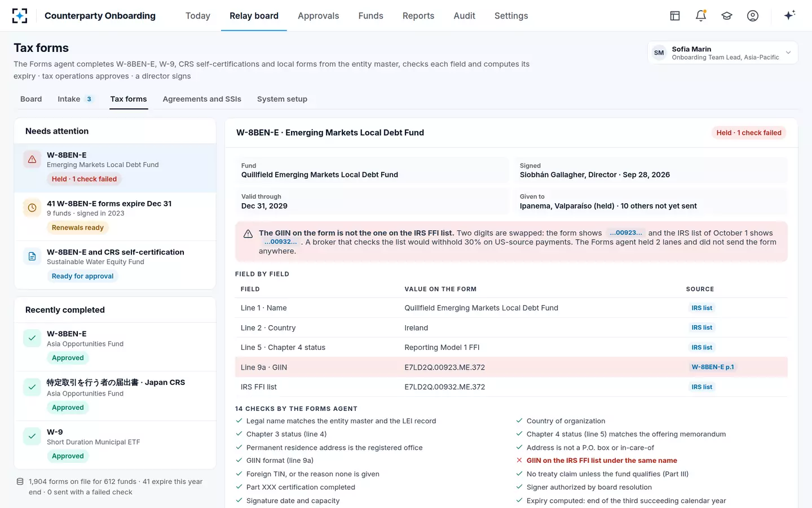Image resolution: width=812 pixels, height=508 pixels.
Task: Click the checkmark icon for Japan CRS form
Action: [x=32, y=387]
